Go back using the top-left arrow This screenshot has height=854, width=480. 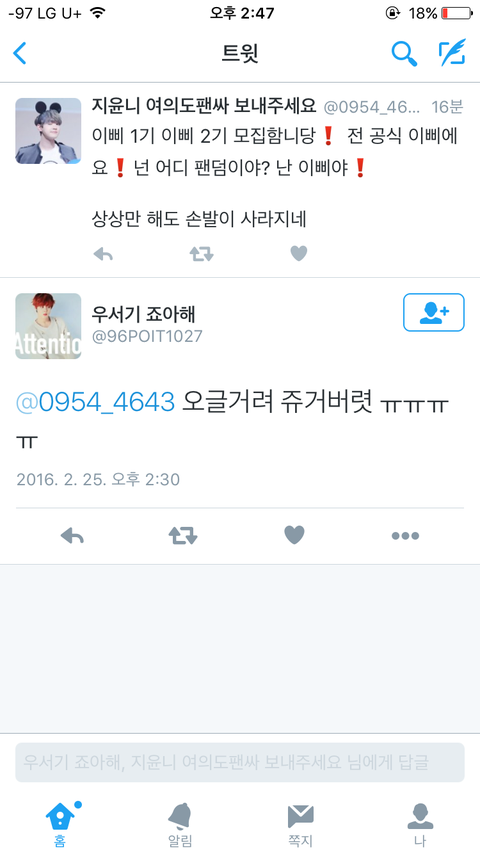[x=20, y=53]
